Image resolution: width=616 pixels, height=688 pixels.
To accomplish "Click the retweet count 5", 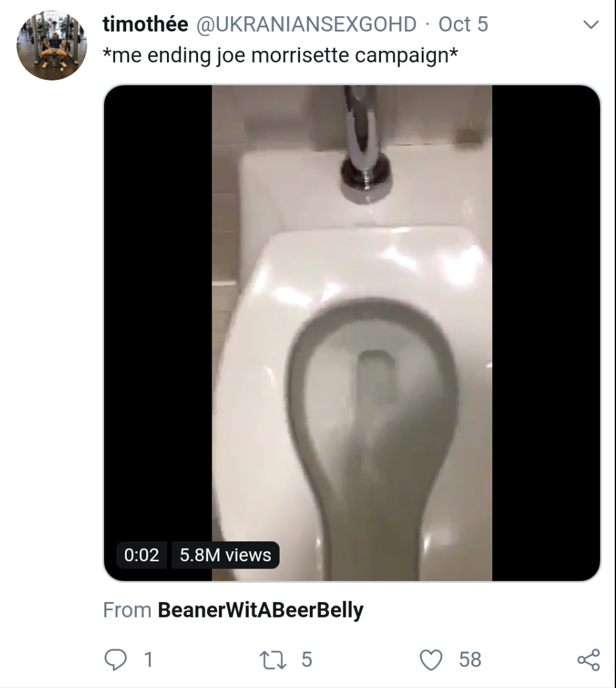I will 307,660.
